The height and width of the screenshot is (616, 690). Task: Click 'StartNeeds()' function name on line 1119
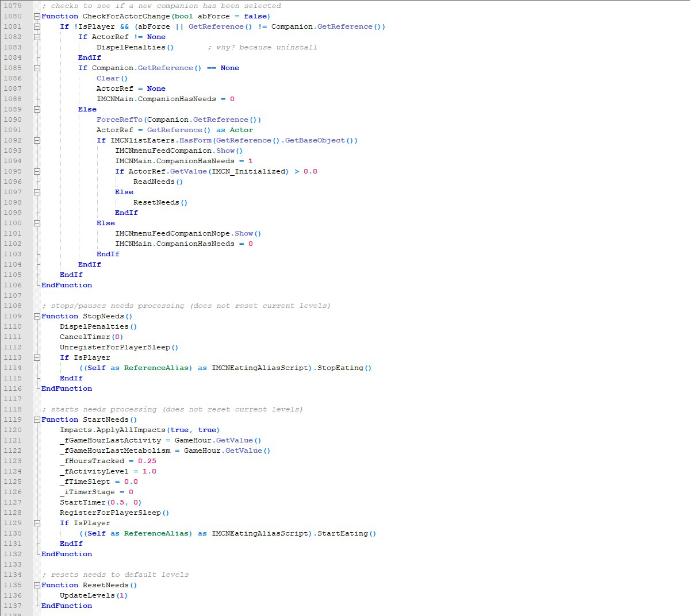pyautogui.click(x=110, y=419)
